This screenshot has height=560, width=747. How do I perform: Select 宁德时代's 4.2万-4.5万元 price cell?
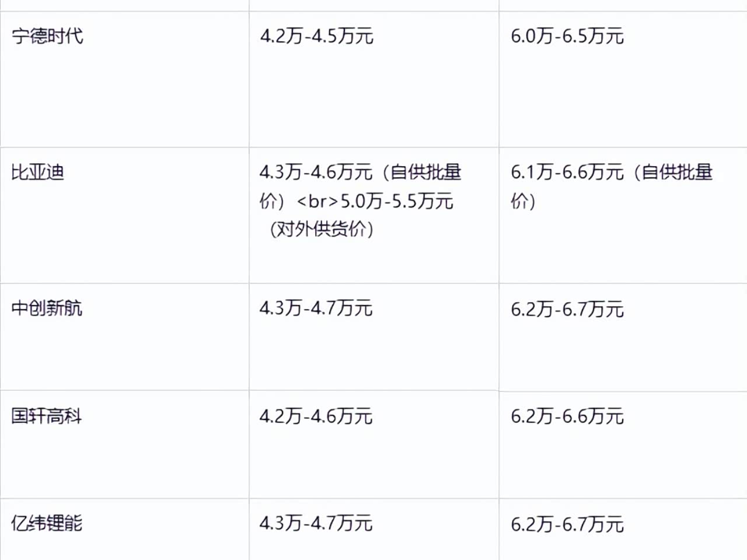point(316,36)
